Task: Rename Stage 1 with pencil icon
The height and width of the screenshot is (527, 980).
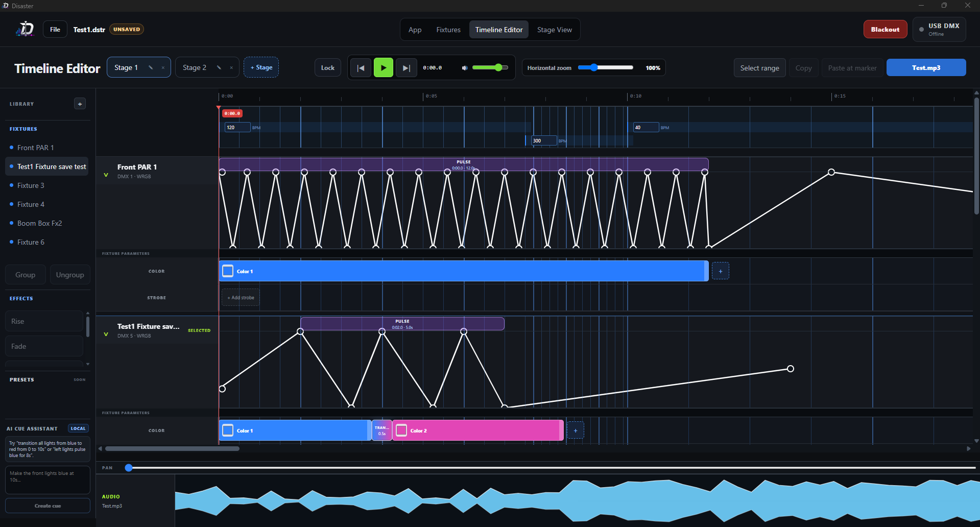Action: [151, 67]
